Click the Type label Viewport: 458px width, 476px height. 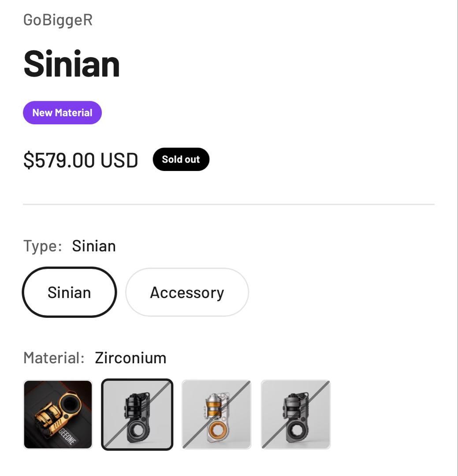(42, 245)
